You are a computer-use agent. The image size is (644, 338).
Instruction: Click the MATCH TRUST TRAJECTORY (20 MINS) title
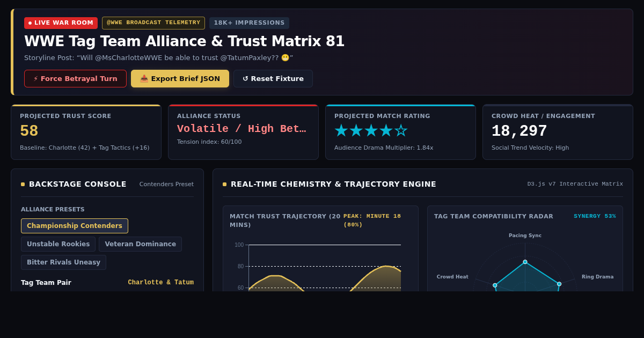[x=285, y=221]
